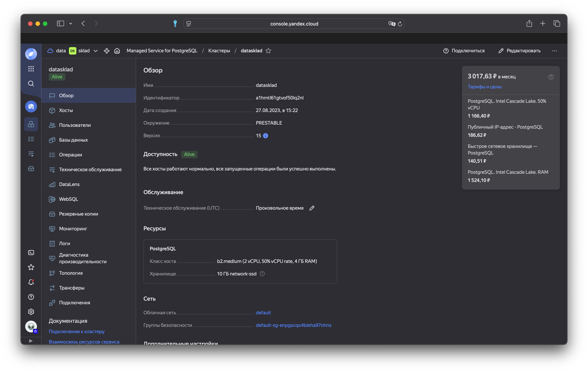Click the green Alive badge beside Доступность
The image size is (588, 372).
pos(189,154)
